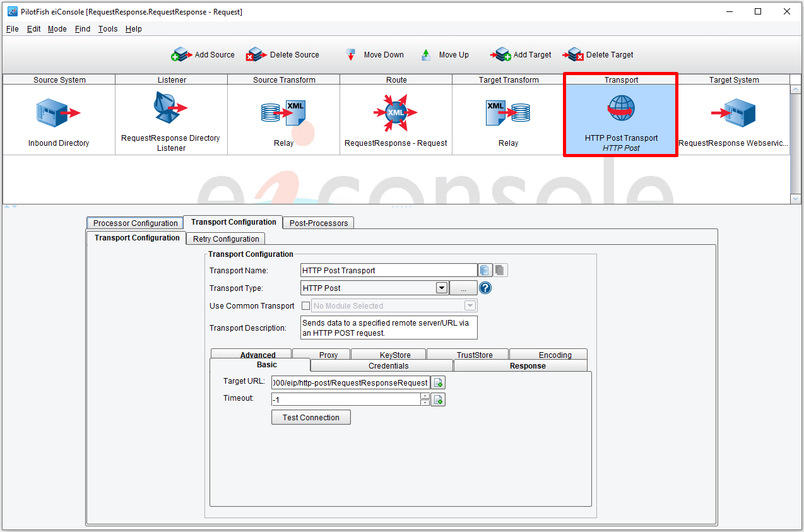
Task: Click the Target System column header
Action: [733, 80]
